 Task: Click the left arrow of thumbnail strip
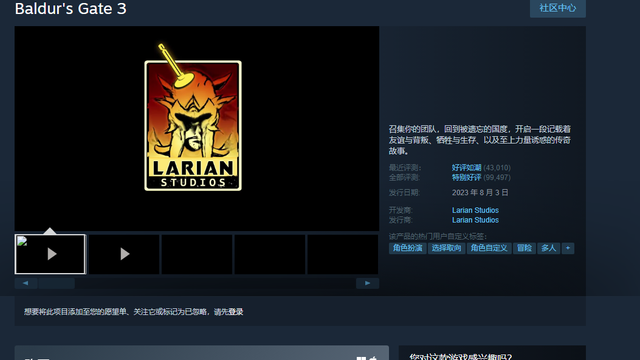tap(26, 283)
